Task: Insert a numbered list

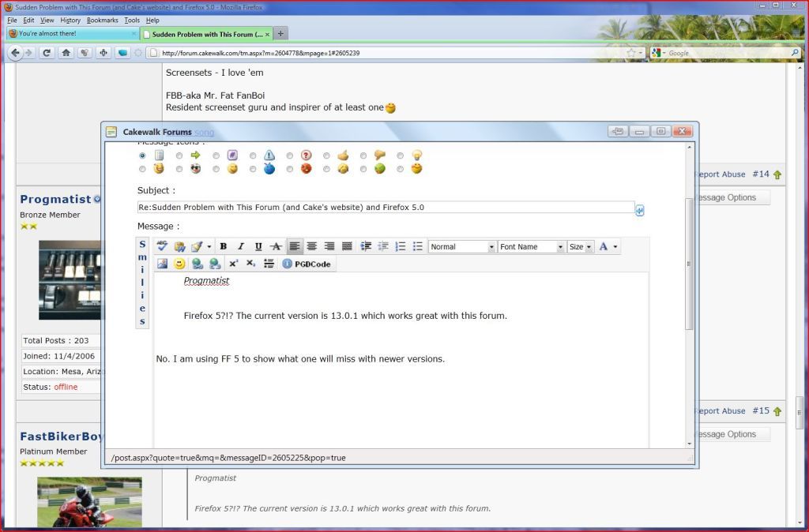Action: 401,247
